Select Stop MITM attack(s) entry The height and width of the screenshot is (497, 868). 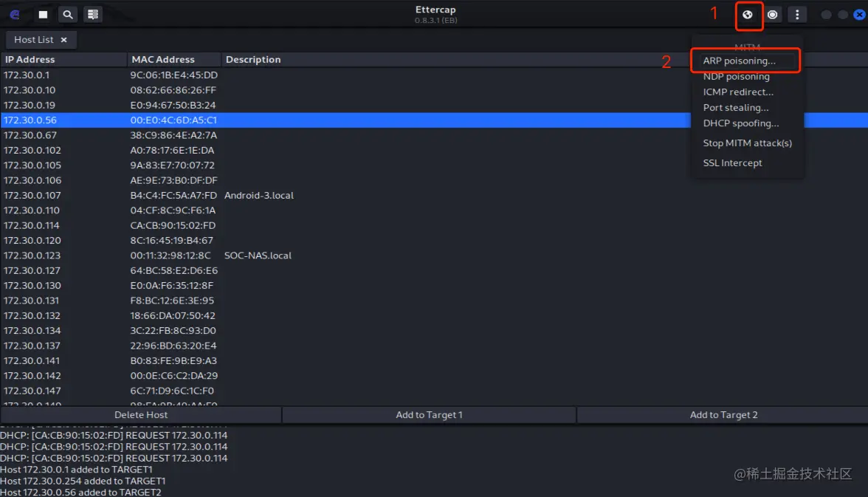[746, 143]
